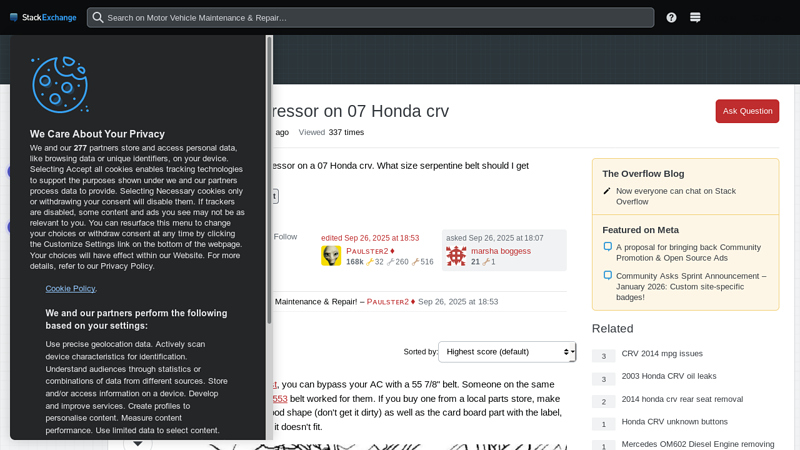Click the downvote arrow on the answer
This screenshot has height=450, width=800.
click(138, 443)
